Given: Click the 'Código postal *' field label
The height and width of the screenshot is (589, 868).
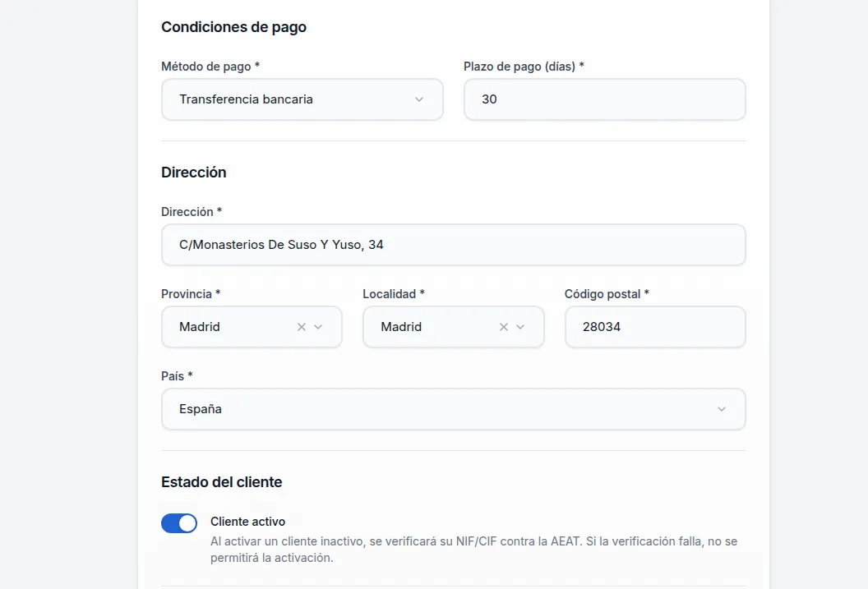Looking at the screenshot, I should [x=607, y=294].
